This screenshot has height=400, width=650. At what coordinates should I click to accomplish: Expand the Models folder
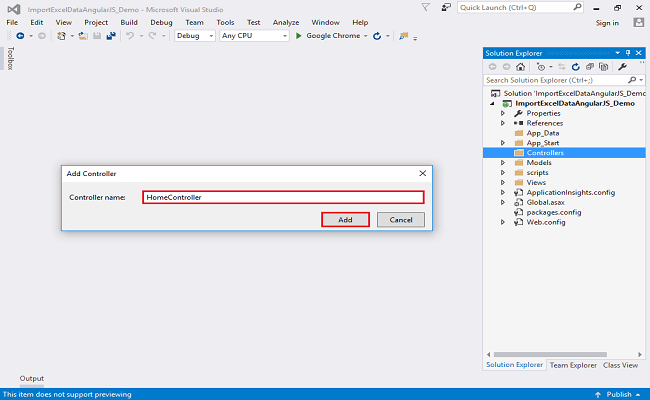(503, 163)
